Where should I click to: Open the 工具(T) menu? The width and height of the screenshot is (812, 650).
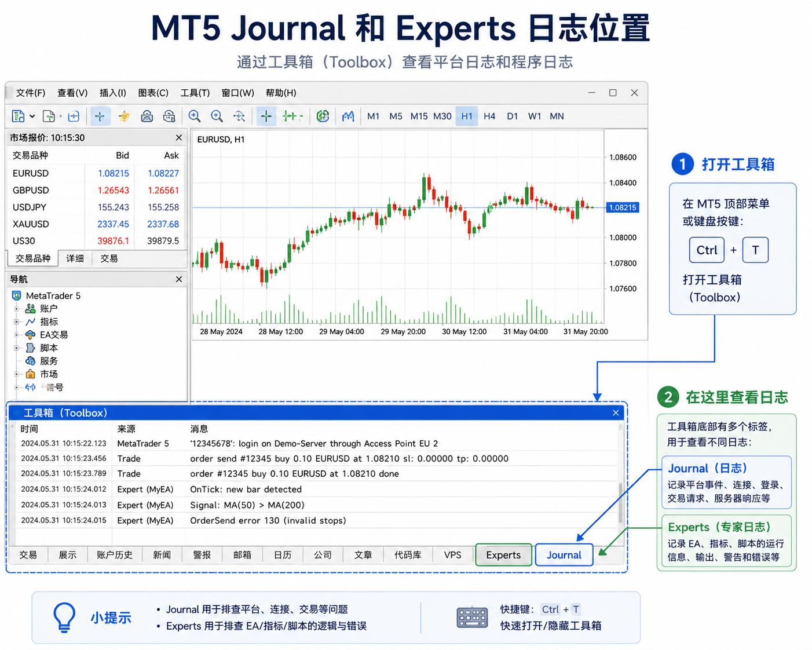click(x=195, y=93)
